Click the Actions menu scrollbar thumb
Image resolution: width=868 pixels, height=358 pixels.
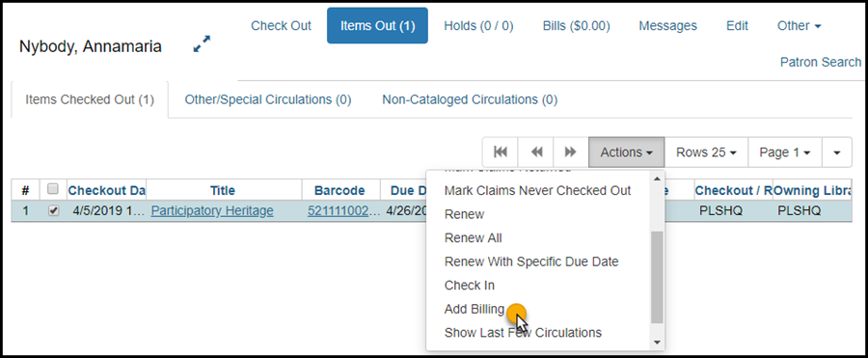pyautogui.click(x=657, y=277)
